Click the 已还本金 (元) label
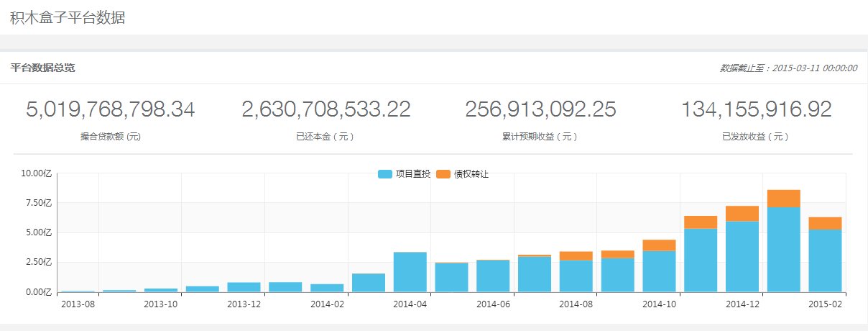 click(x=325, y=136)
